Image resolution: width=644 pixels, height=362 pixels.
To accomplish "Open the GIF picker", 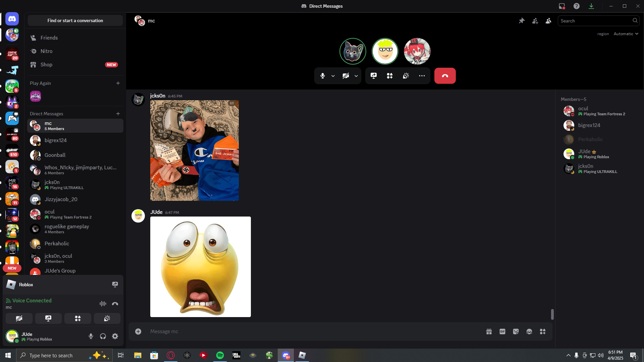I will click(x=502, y=331).
